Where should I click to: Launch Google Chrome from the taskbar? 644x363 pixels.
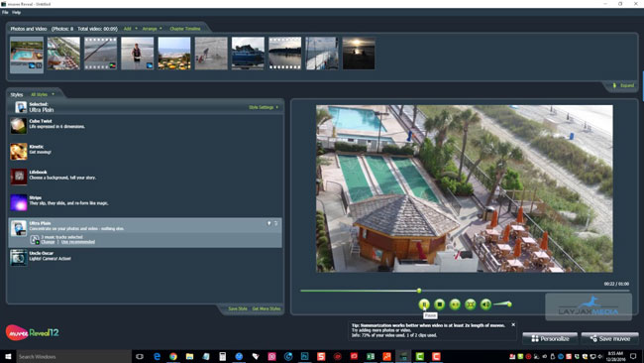click(x=173, y=356)
